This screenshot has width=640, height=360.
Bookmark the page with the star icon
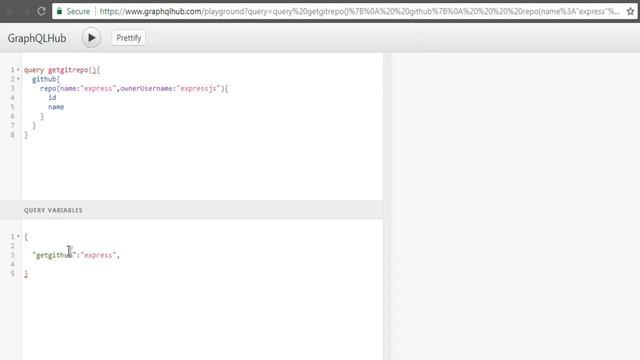(x=630, y=11)
